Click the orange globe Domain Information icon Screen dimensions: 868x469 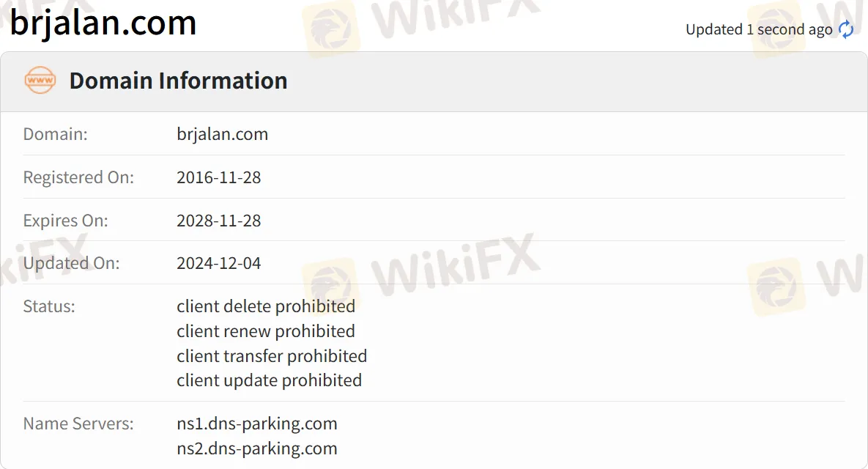pyautogui.click(x=40, y=81)
